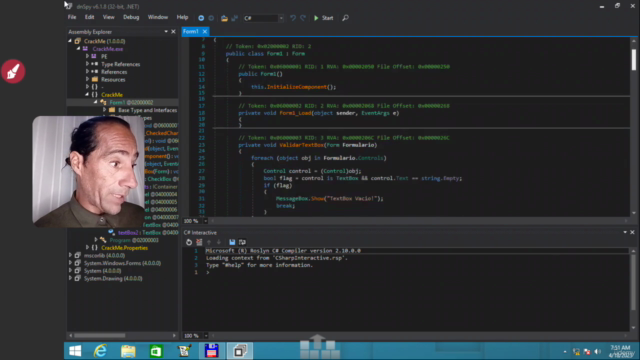This screenshot has height=360, width=640.
Task: Launch Internet Explorer from the taskbar
Action: click(100, 351)
